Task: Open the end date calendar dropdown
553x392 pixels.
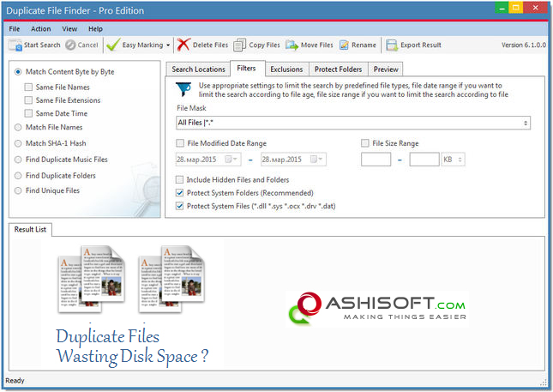Action: coord(316,160)
